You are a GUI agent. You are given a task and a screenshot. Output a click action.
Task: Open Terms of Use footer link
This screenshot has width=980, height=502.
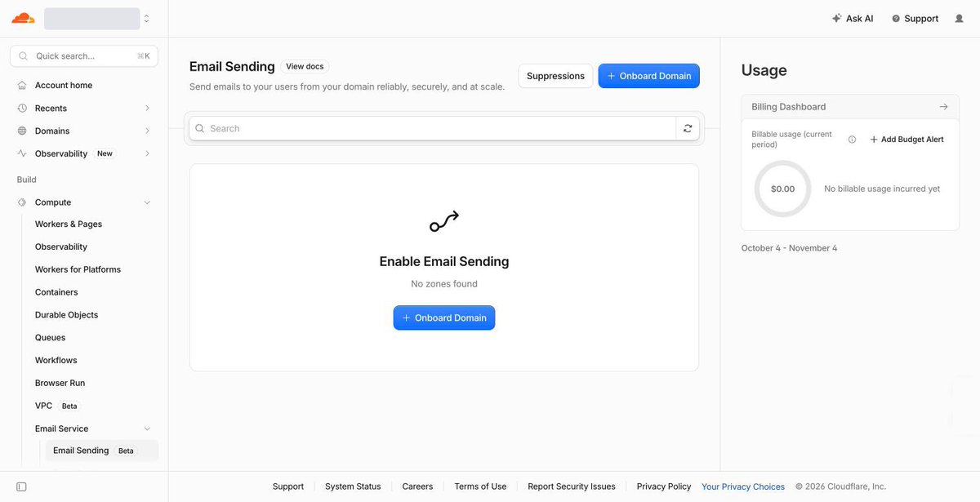tap(480, 486)
